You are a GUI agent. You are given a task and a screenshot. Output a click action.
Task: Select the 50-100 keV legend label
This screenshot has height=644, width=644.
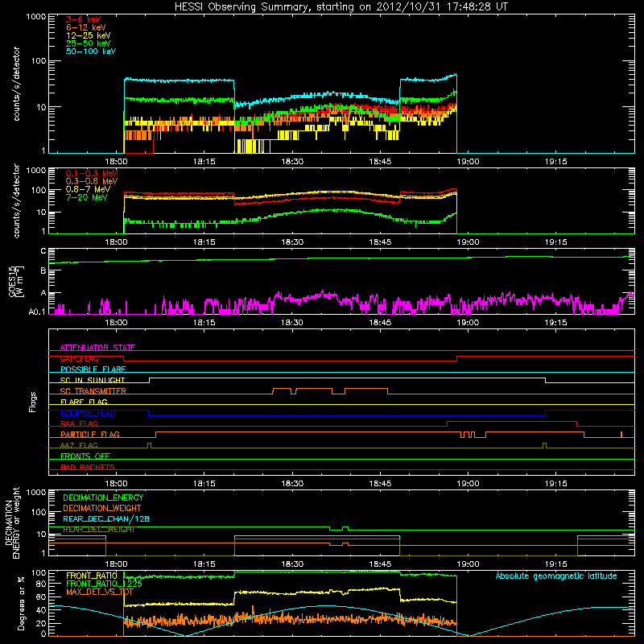pos(91,52)
